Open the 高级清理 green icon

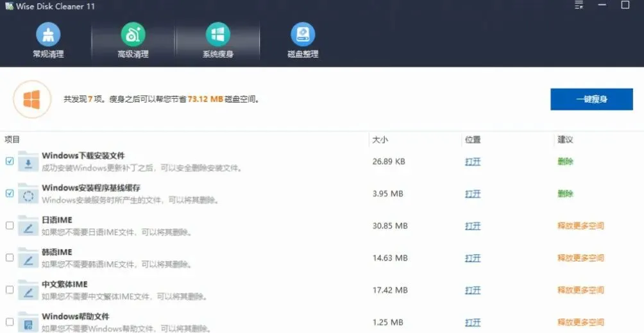point(133,34)
